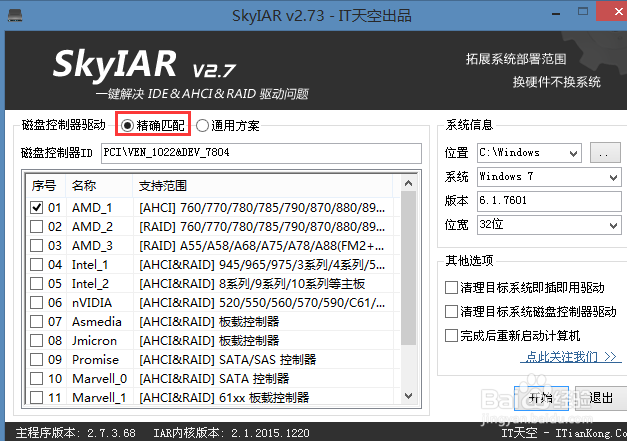Screen dimensions: 627x441
Task: Select the Intel_2 name cell
Action: (x=90, y=283)
